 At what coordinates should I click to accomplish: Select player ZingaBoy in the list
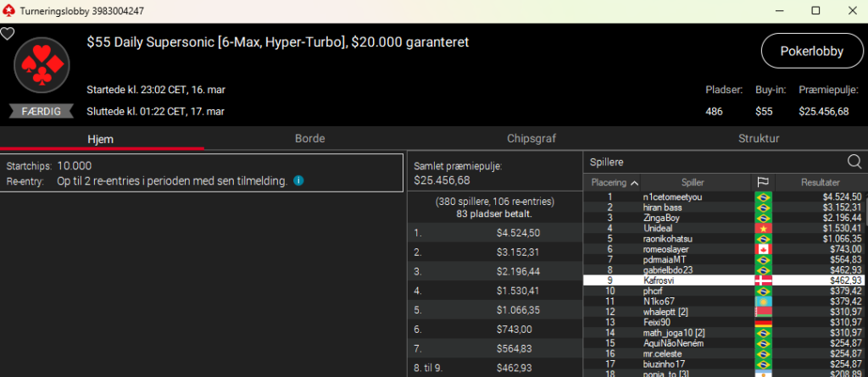tap(661, 218)
